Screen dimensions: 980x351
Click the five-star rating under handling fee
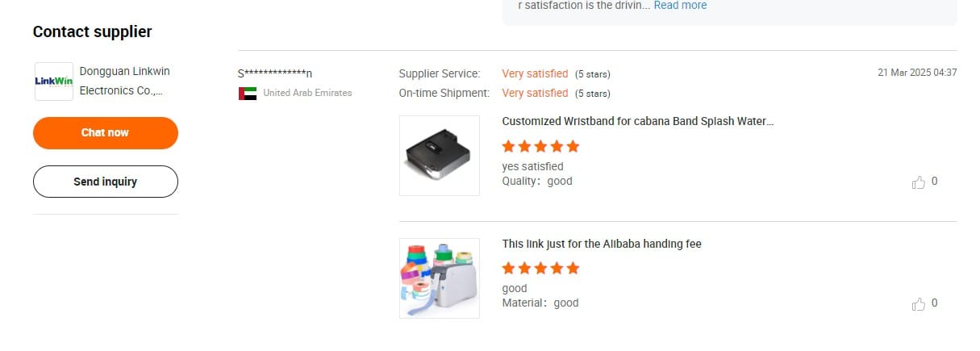point(540,268)
